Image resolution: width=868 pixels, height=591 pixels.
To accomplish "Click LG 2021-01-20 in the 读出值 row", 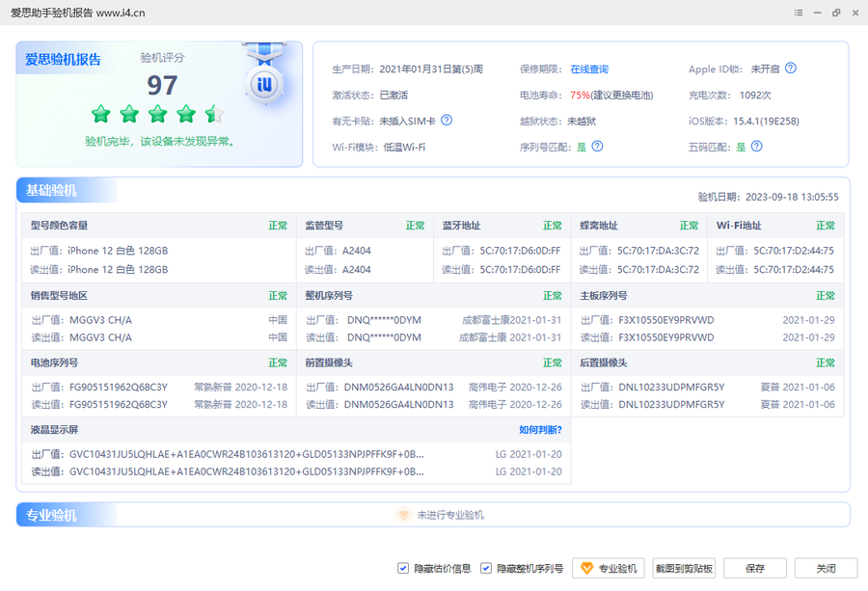I will pos(529,472).
